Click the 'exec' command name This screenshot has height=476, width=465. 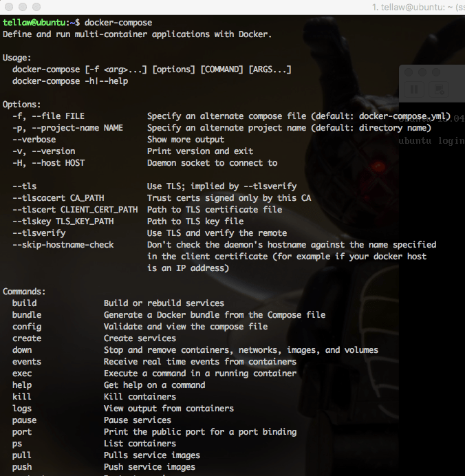22,374
